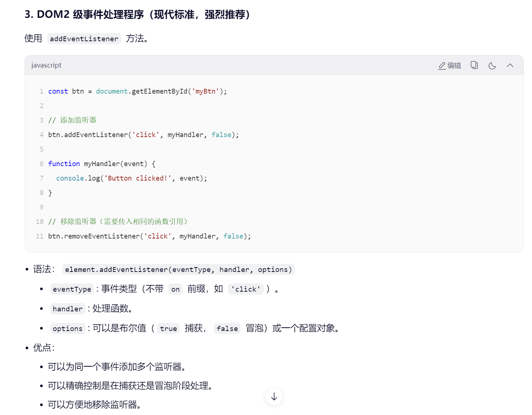Copy the code with the copy icon

(474, 65)
